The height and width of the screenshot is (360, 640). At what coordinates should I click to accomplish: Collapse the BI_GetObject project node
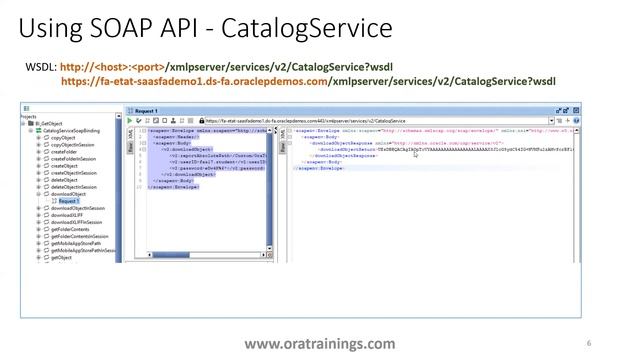pyautogui.click(x=23, y=123)
